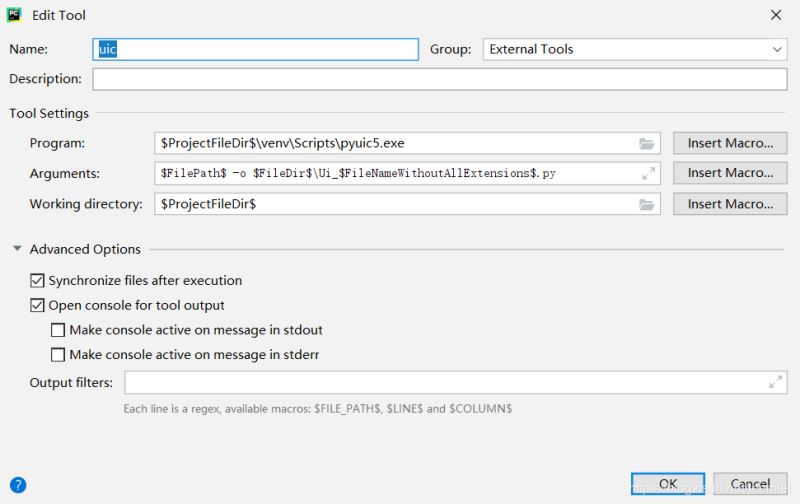This screenshot has height=504, width=800.
Task: Open the Group dropdown showing External Tools
Action: (x=635, y=49)
